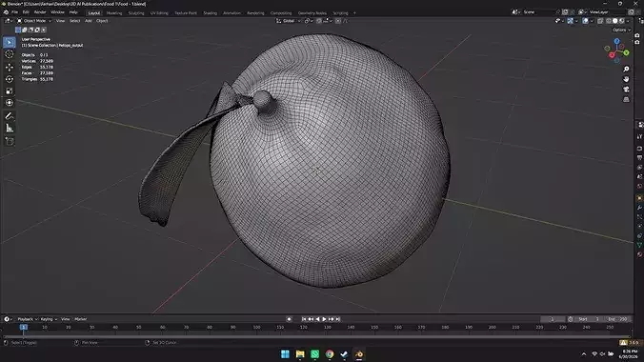Click the timeline playhead at frame 1

24,327
